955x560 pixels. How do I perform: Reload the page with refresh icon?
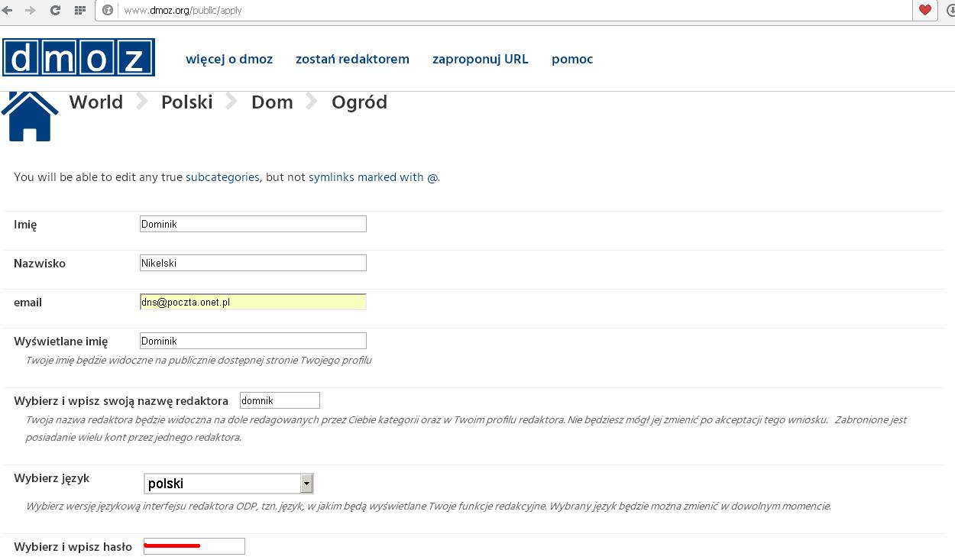55,11
